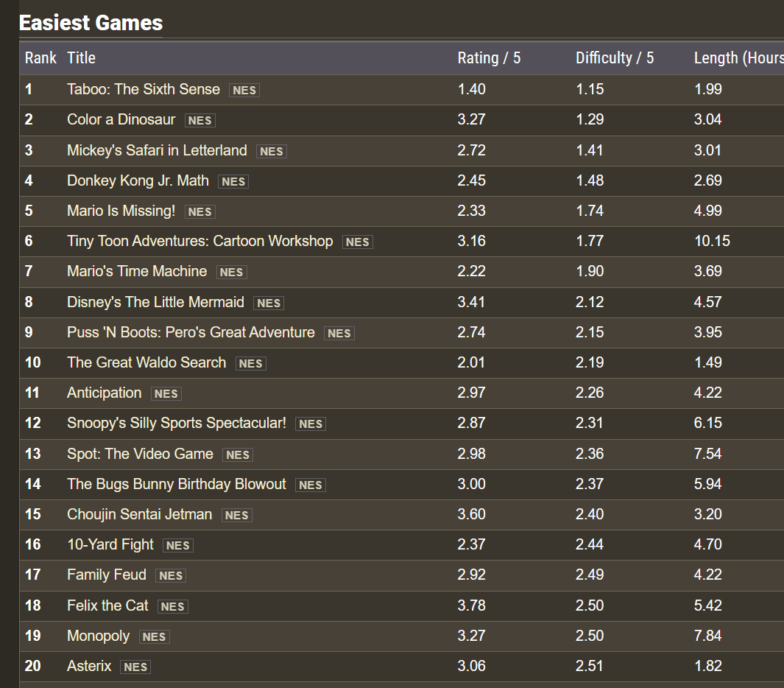Select the Asterix game title
The width and height of the screenshot is (784, 688).
tap(89, 666)
